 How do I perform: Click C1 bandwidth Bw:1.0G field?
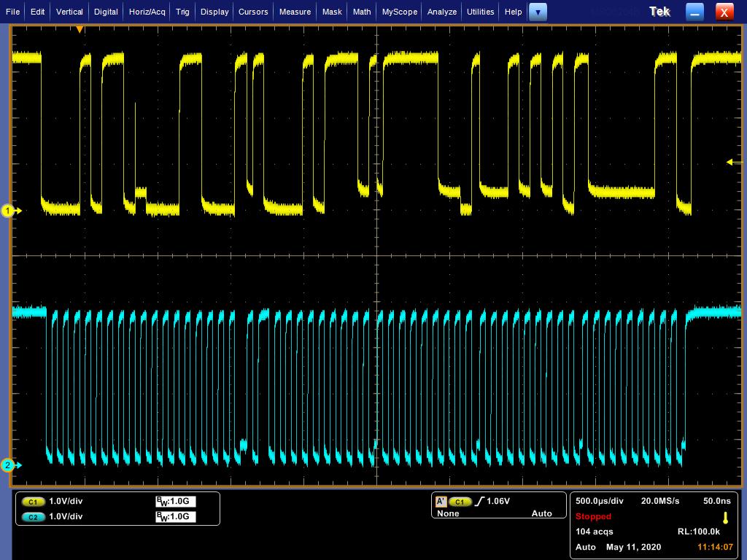point(176,502)
